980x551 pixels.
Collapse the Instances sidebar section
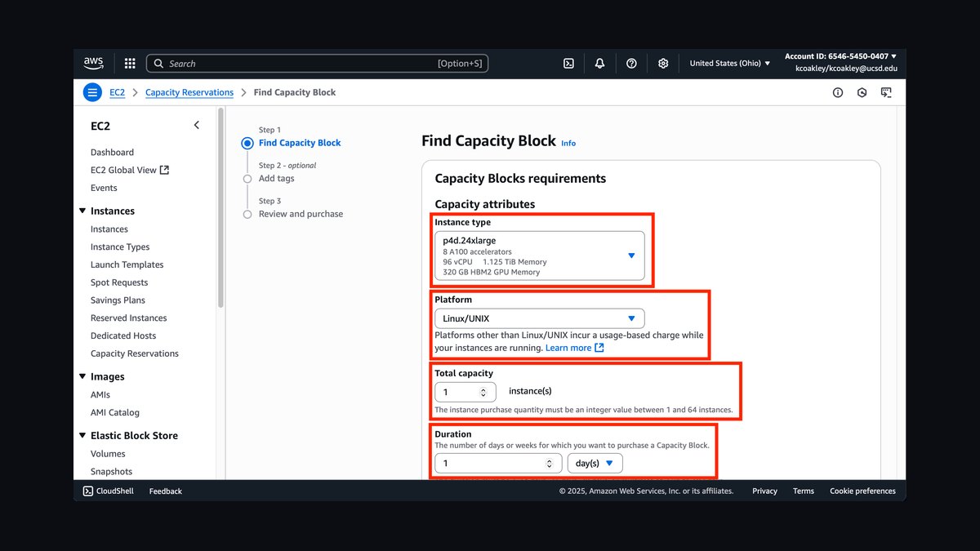[82, 211]
